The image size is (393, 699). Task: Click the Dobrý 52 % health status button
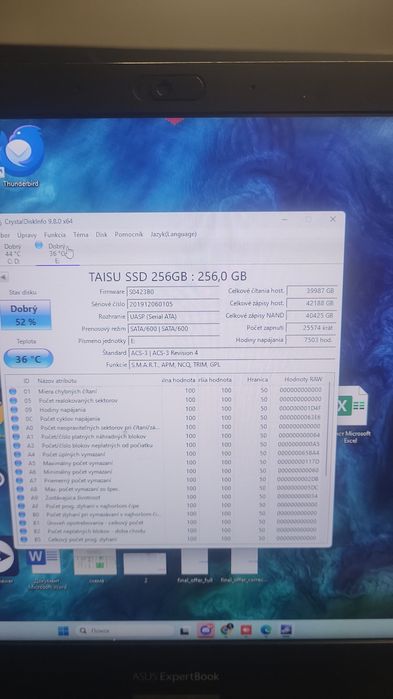click(x=25, y=315)
